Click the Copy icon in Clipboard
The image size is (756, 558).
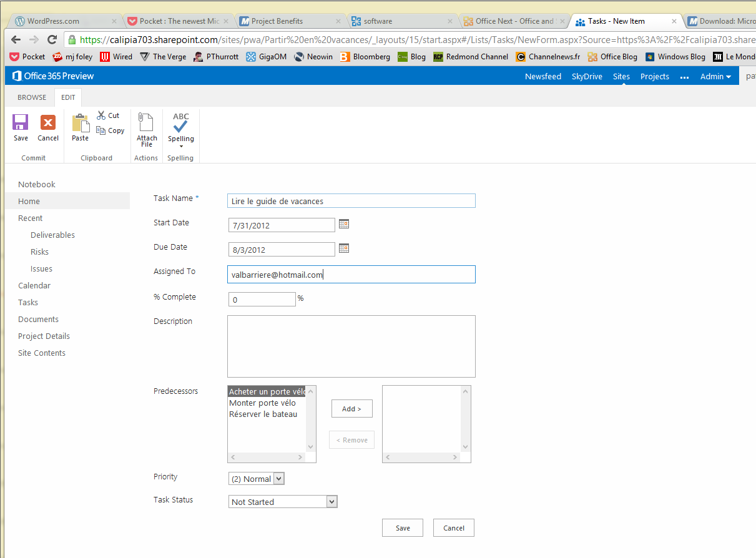101,130
